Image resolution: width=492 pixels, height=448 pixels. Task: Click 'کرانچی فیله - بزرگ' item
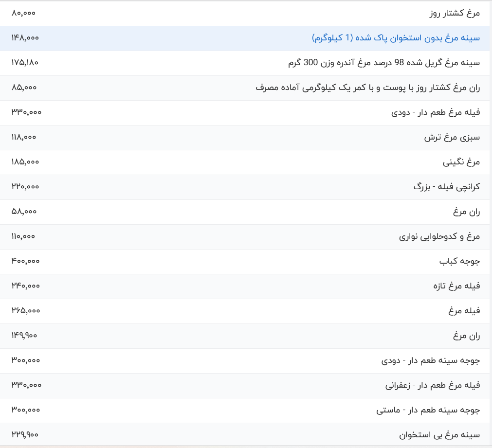click(x=446, y=187)
